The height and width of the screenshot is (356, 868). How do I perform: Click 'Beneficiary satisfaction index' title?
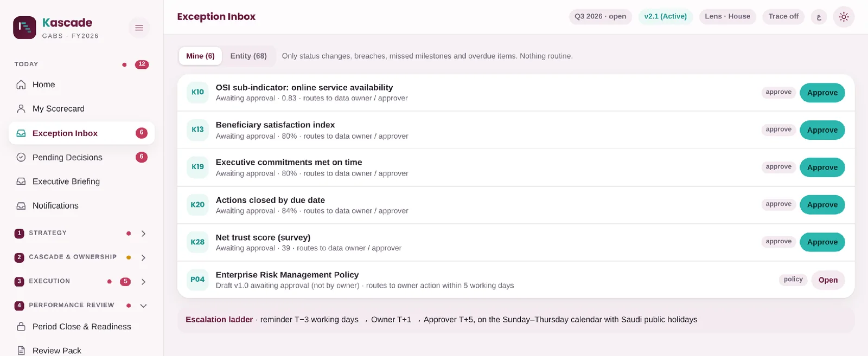pos(275,125)
